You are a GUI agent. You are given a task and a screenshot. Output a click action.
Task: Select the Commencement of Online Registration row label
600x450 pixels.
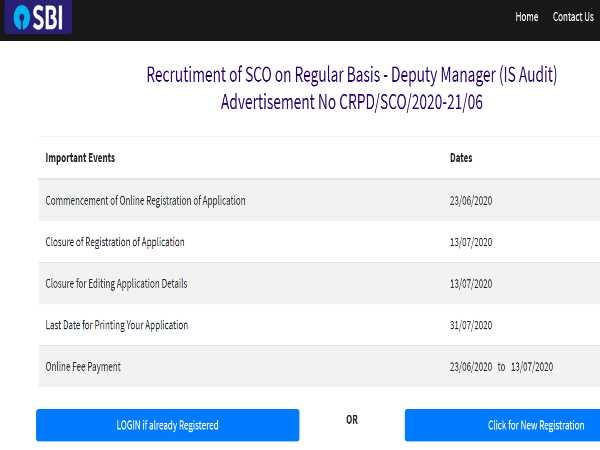tap(145, 201)
